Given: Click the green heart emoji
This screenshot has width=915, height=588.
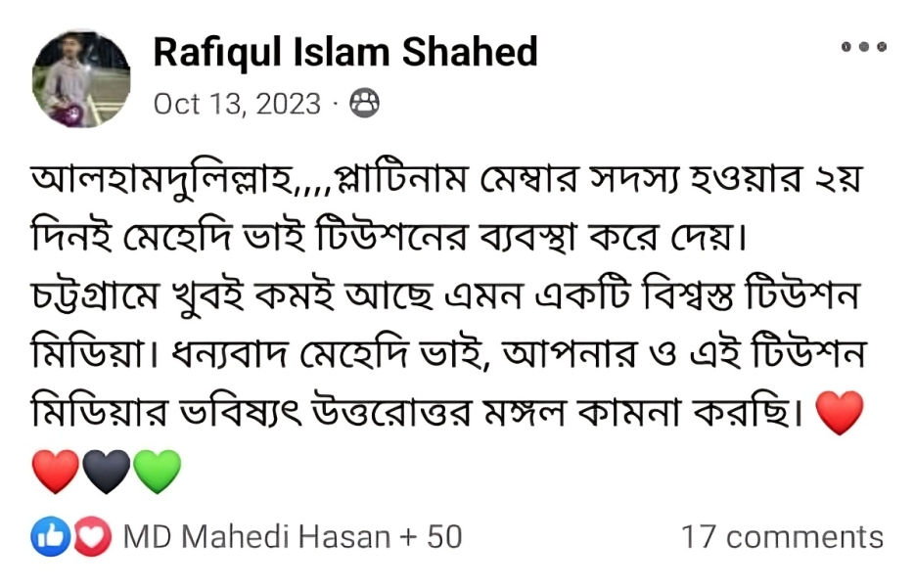Looking at the screenshot, I should point(157,472).
